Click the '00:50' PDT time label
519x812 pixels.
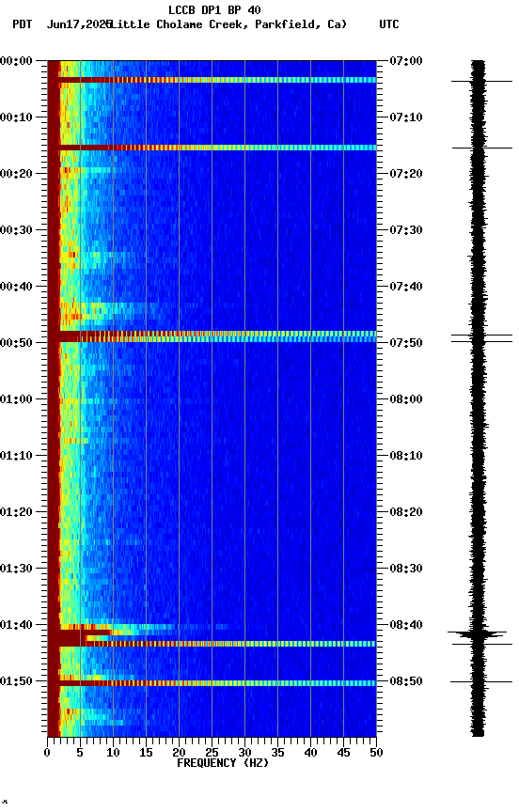coord(16,343)
